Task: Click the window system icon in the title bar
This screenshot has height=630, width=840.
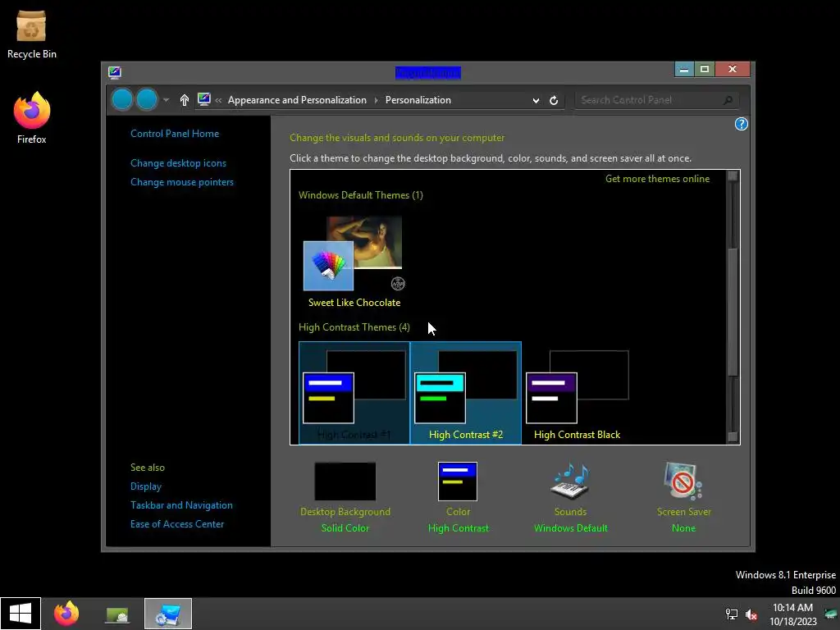Action: [115, 72]
